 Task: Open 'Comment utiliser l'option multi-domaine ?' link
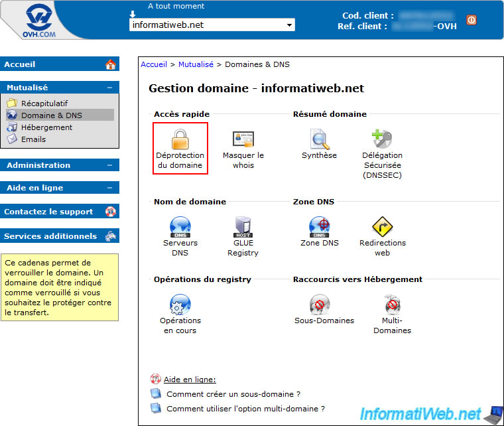coord(245,408)
